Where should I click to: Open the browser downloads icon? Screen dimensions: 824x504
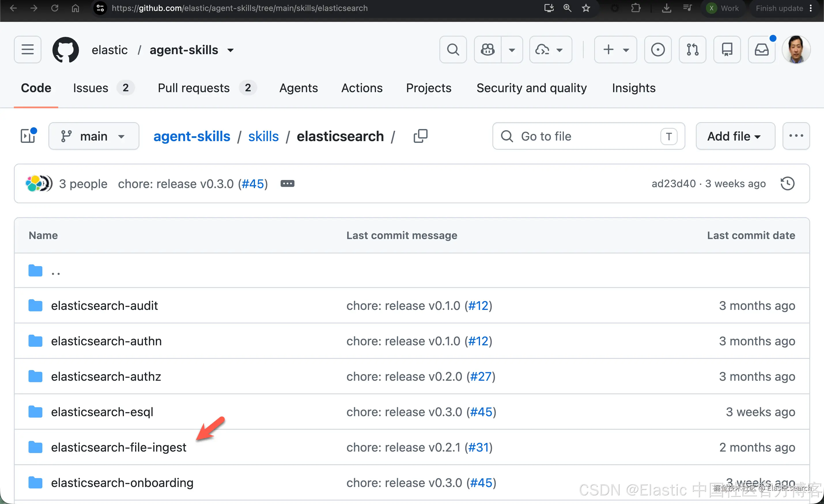(x=666, y=8)
